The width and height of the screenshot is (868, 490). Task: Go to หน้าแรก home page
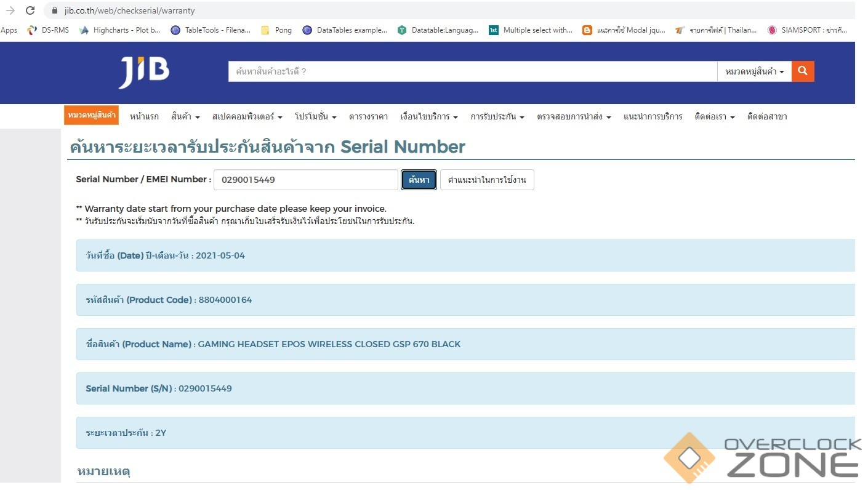coord(144,116)
